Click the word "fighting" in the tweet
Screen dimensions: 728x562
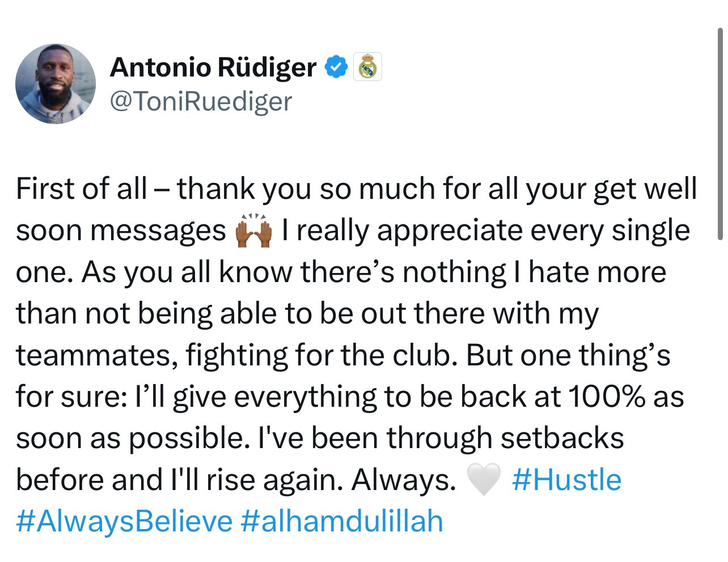[x=237, y=355]
